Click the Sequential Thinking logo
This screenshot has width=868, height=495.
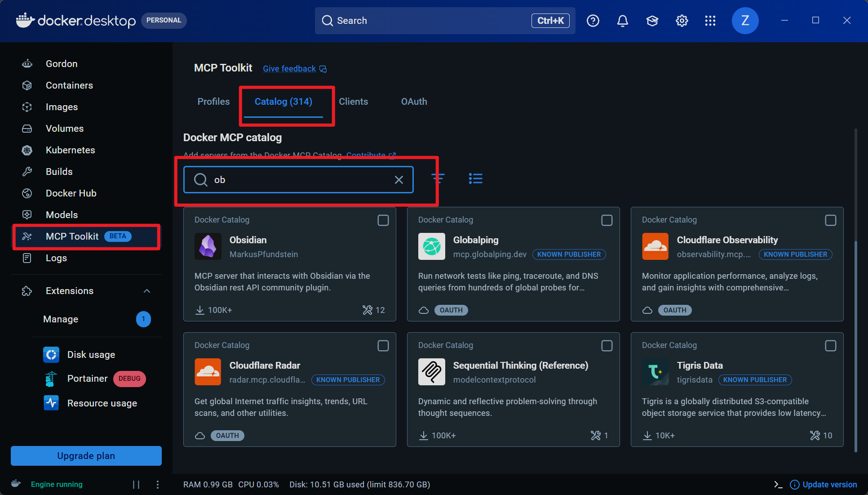[432, 372]
